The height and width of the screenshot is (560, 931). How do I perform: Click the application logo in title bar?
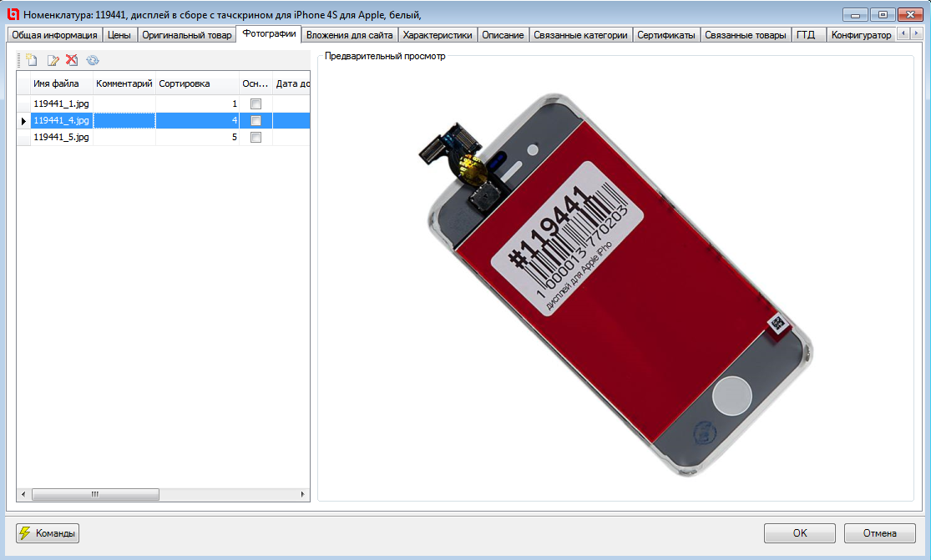(x=13, y=13)
